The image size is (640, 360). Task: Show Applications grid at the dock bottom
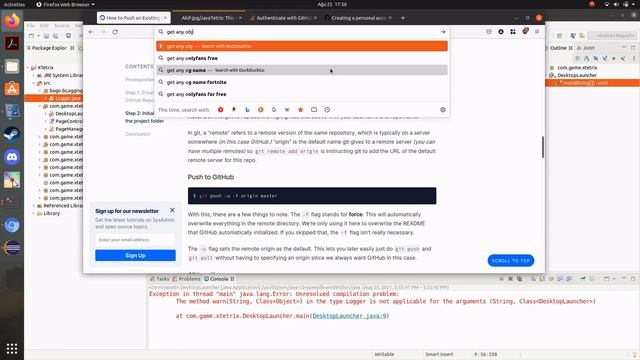tap(12, 349)
